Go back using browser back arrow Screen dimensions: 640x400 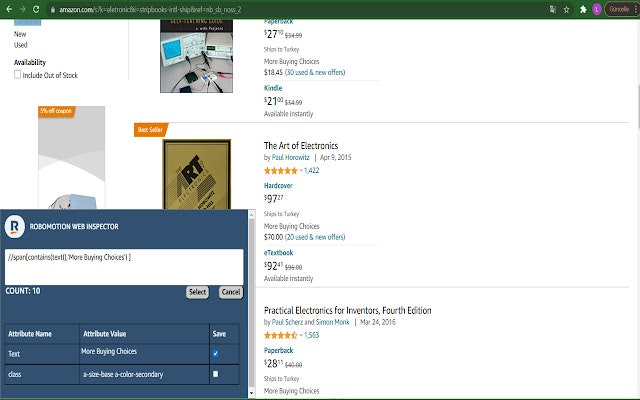(9, 9)
